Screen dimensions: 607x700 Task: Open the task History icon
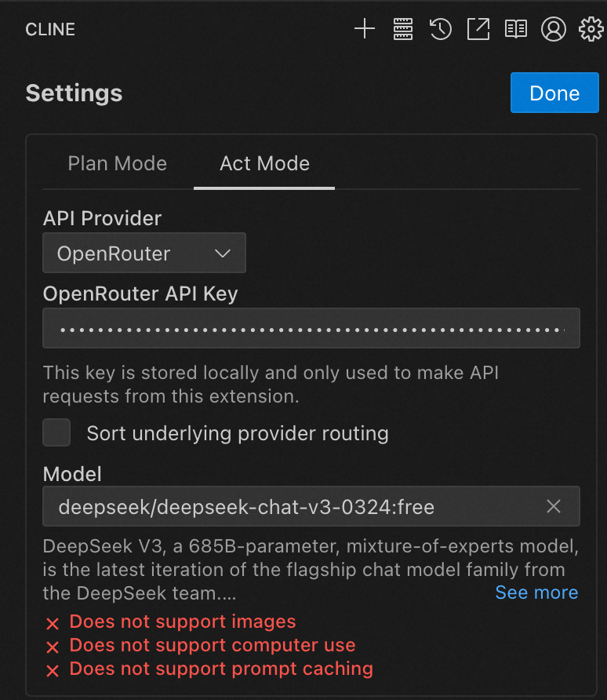440,30
